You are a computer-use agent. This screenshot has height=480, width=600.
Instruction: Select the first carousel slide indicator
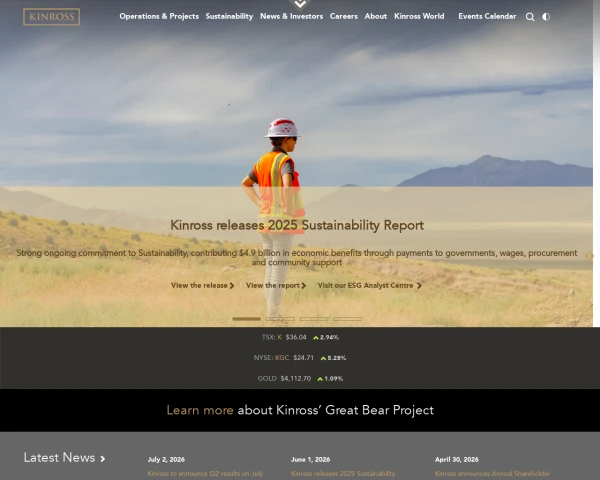(246, 319)
